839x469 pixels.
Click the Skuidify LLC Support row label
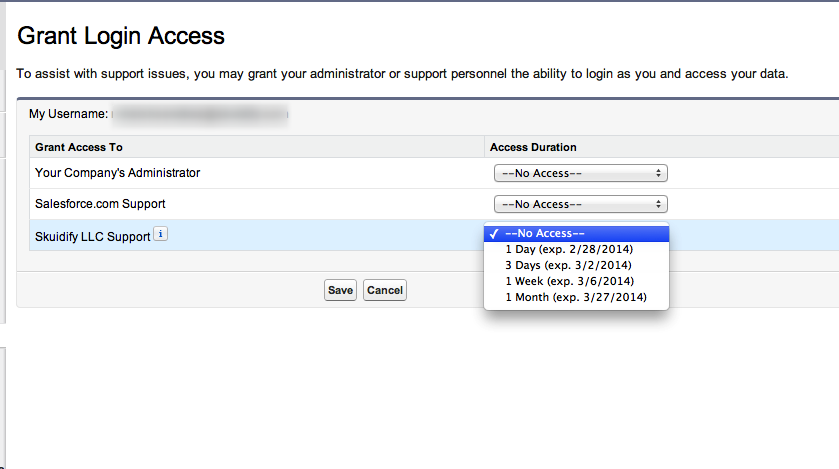93,236
